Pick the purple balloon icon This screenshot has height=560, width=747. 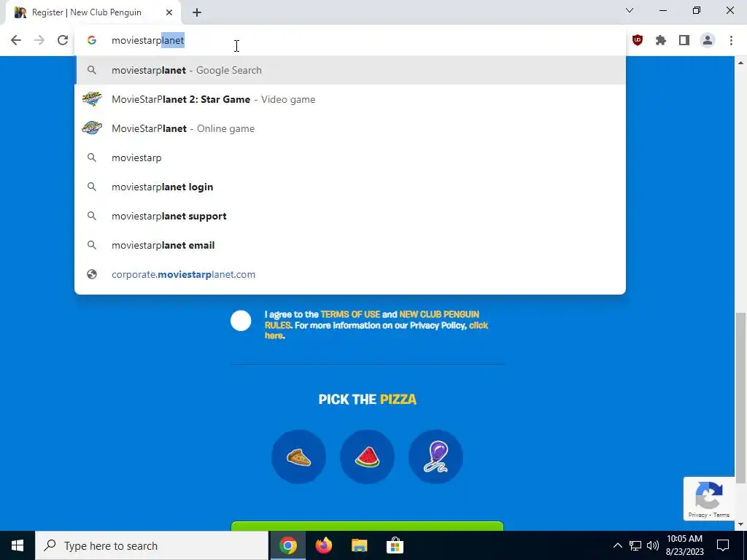[x=436, y=456]
